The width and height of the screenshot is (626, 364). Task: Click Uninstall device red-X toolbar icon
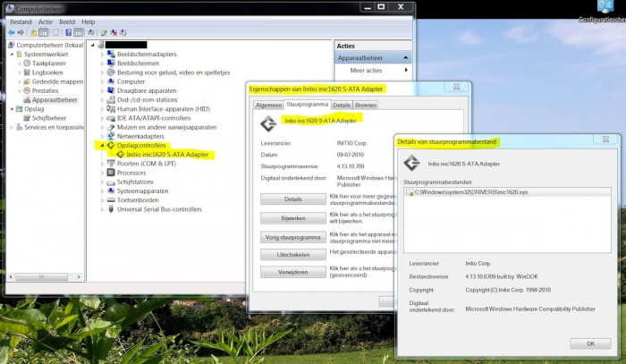tap(114, 33)
